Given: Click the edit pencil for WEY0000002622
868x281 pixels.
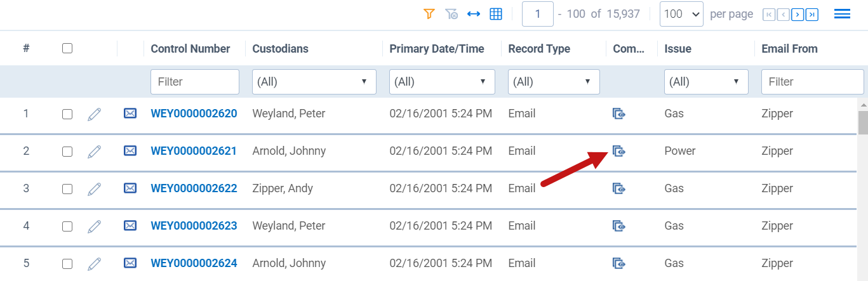Looking at the screenshot, I should (94, 189).
